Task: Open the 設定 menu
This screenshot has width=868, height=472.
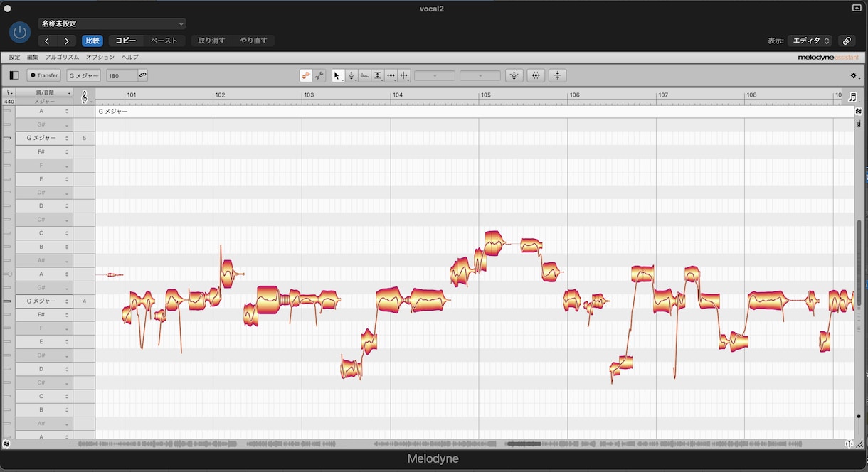Action: click(x=14, y=57)
